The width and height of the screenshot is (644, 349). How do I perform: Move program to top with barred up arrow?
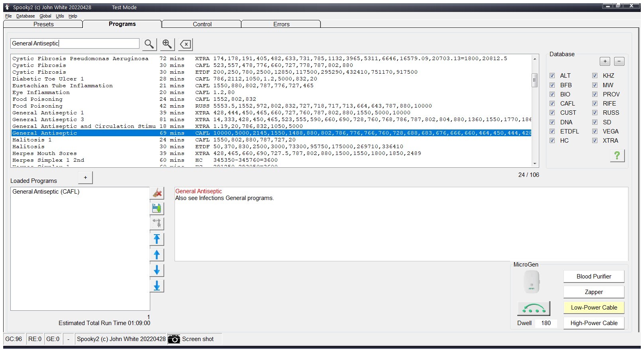click(x=157, y=239)
